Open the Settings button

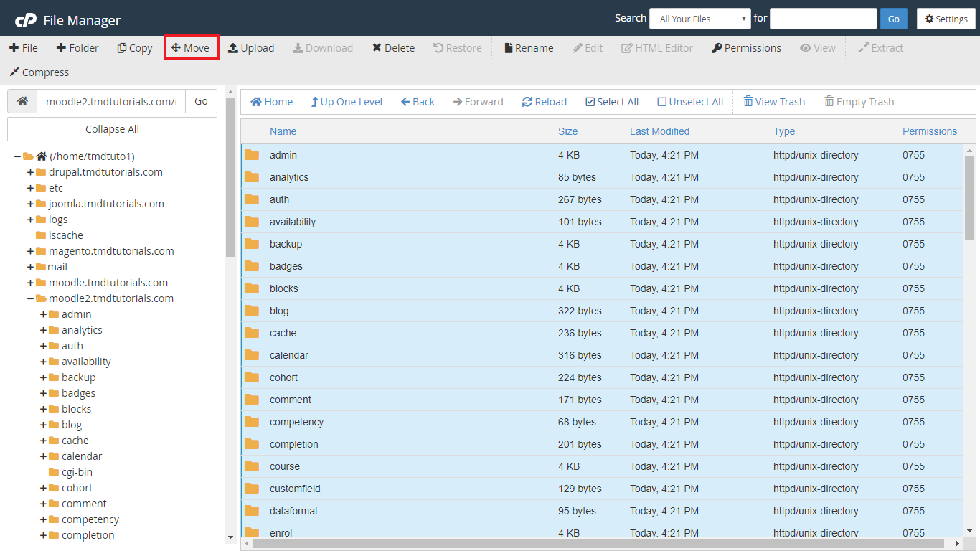(x=946, y=19)
